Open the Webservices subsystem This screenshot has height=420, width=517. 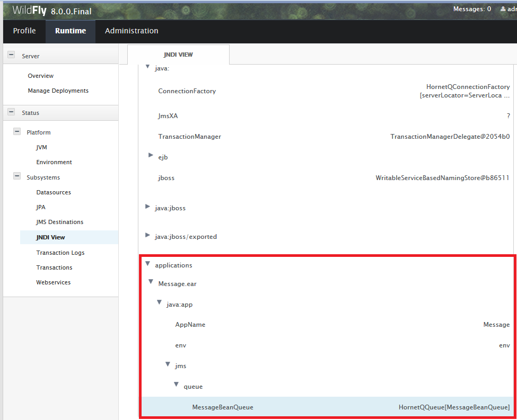click(x=54, y=282)
